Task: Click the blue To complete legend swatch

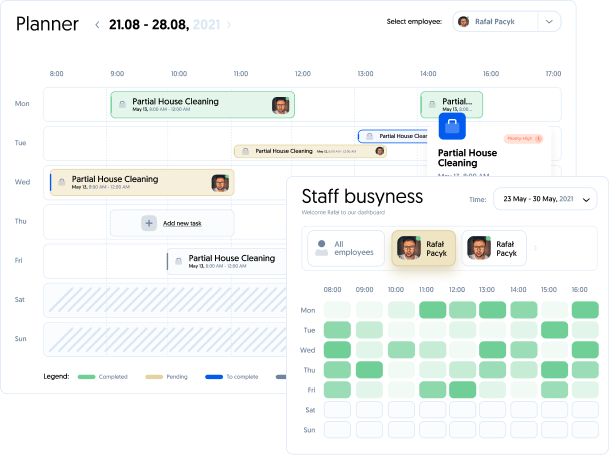Action: click(x=213, y=377)
